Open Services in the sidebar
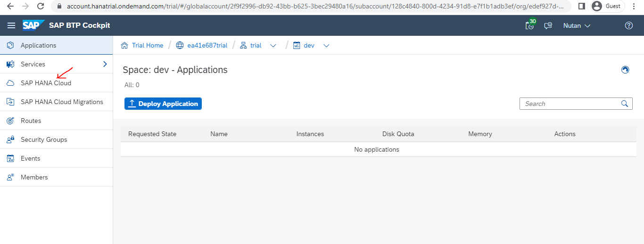 pyautogui.click(x=57, y=64)
